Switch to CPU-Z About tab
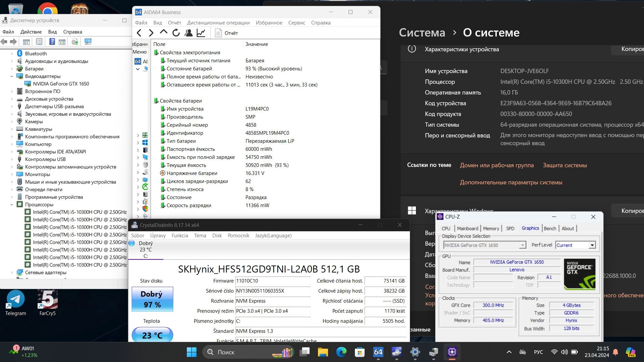This screenshot has width=644, height=362. point(568,229)
